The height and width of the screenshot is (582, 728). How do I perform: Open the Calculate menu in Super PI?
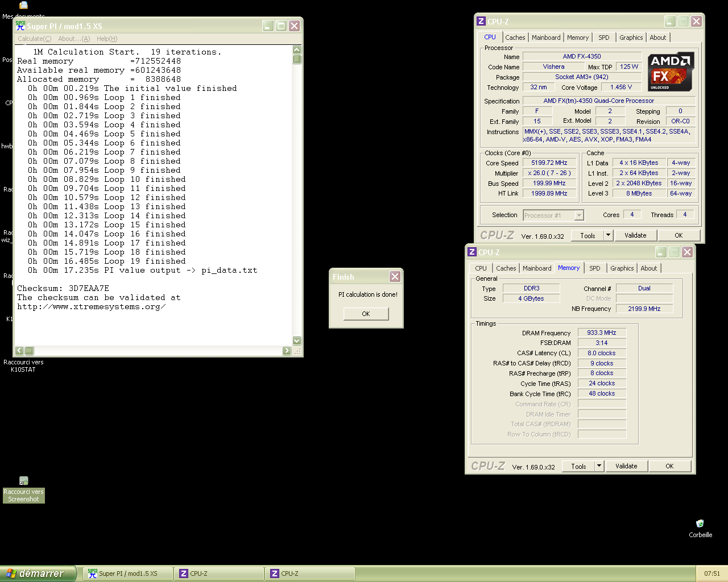(x=35, y=39)
